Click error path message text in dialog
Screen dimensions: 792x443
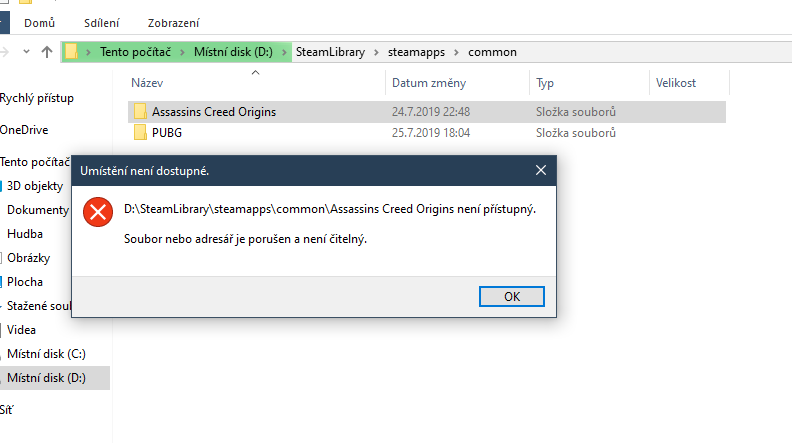[x=330, y=209]
